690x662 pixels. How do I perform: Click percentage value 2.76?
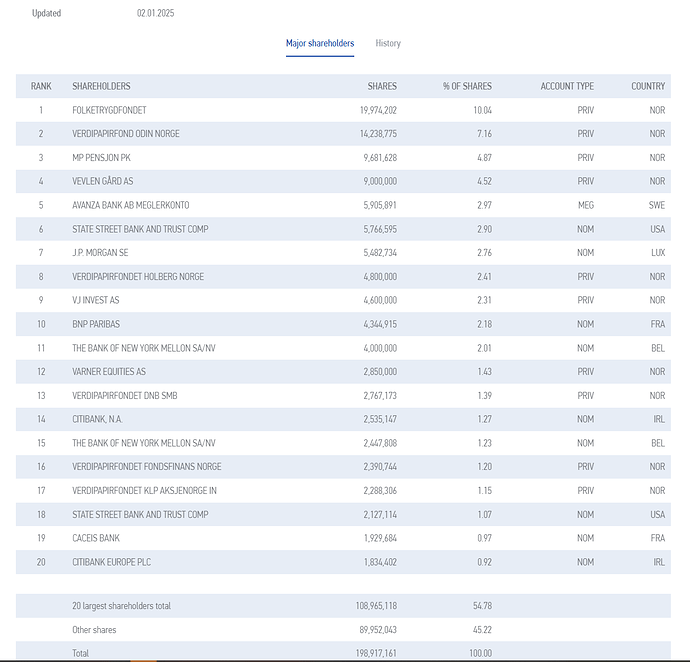[484, 253]
